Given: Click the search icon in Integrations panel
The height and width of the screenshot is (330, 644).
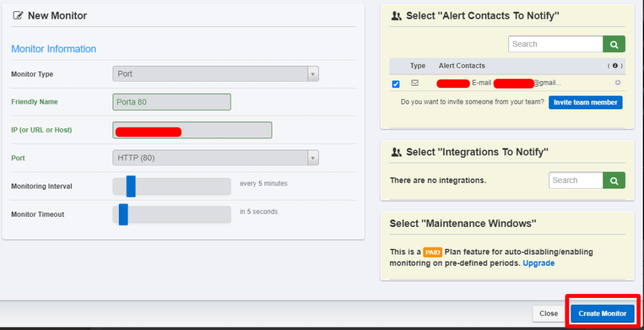Looking at the screenshot, I should coord(614,180).
